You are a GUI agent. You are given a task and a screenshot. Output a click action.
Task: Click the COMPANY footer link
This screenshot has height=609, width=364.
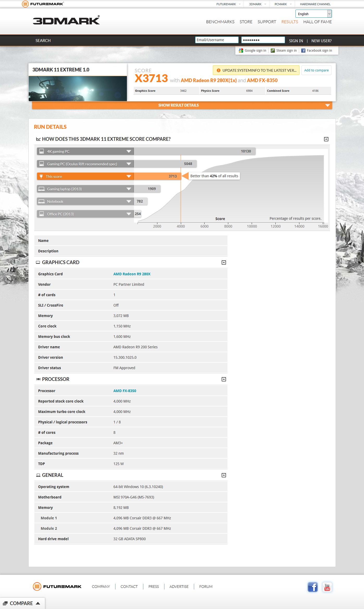[101, 587]
